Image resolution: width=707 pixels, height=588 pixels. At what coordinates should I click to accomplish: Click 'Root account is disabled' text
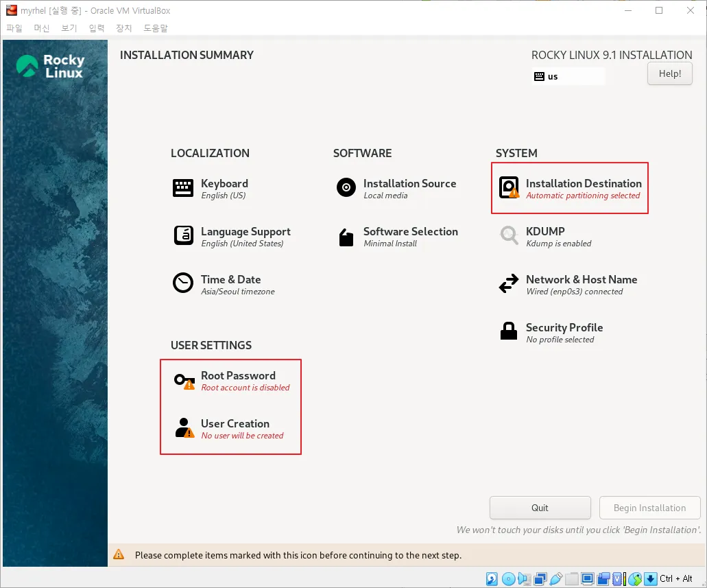tap(245, 388)
